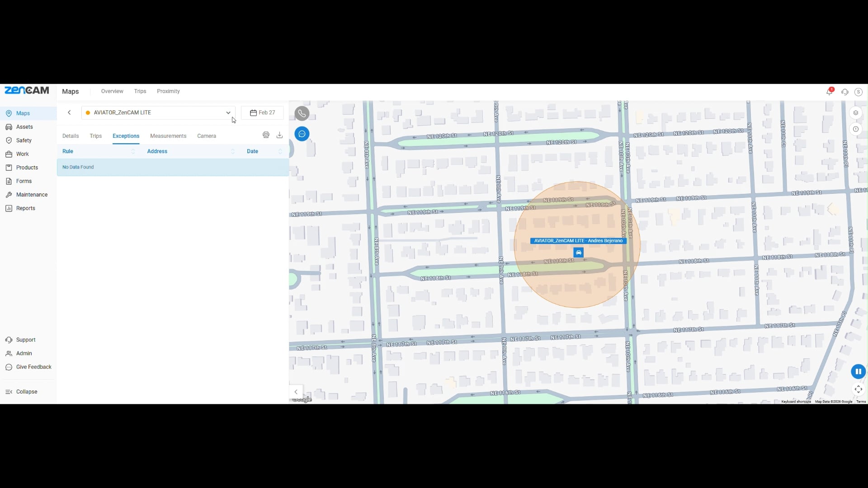The height and width of the screenshot is (488, 868).
Task: Click the support headset icon in header
Action: point(844,92)
